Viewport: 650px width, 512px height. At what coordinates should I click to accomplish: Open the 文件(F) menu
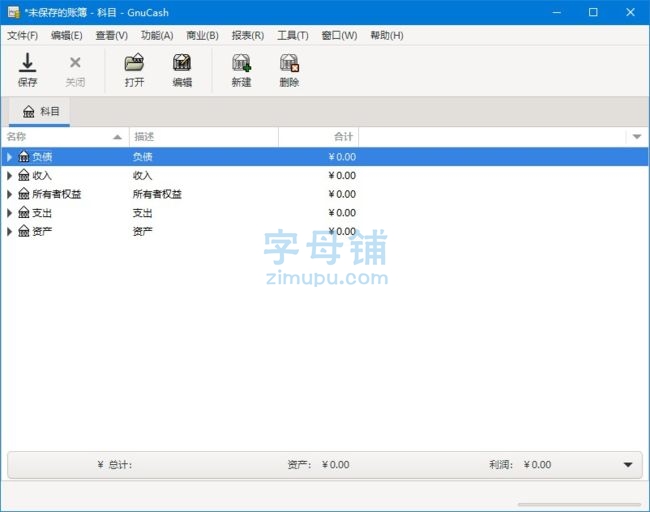tap(22, 36)
